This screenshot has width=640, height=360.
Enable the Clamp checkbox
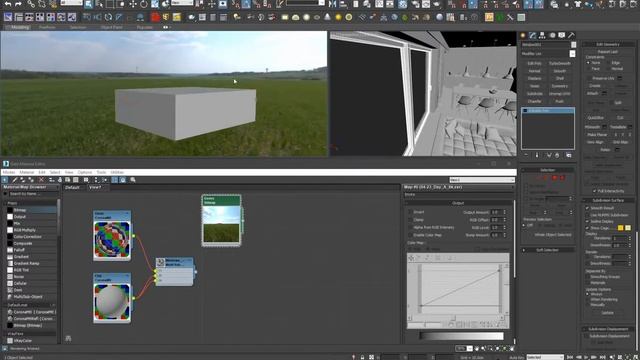pyautogui.click(x=410, y=220)
